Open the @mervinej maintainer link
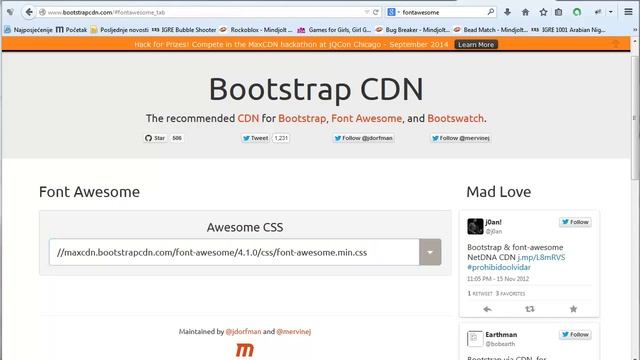 294,331
